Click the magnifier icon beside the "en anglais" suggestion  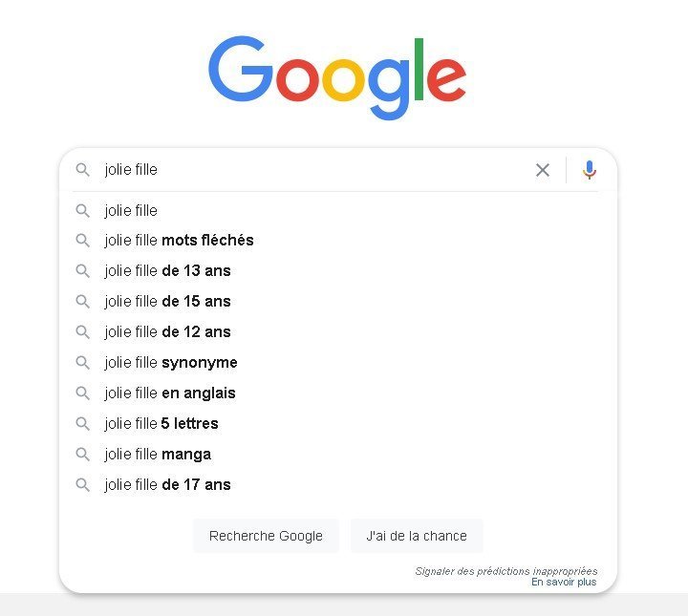coord(83,393)
